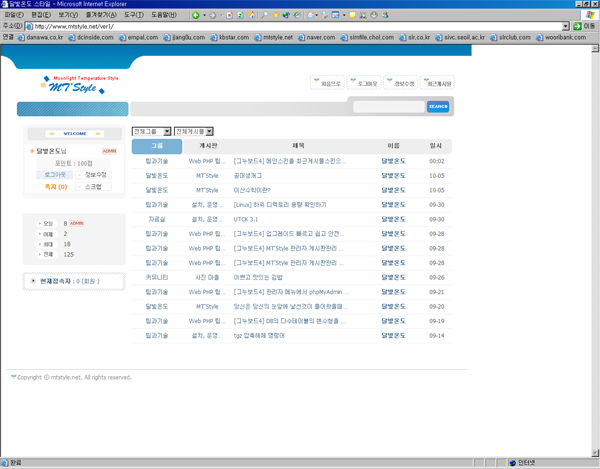The image size is (600, 469).
Task: Click the red ADMIN badge beside 달빛온도님
Action: pos(109,151)
